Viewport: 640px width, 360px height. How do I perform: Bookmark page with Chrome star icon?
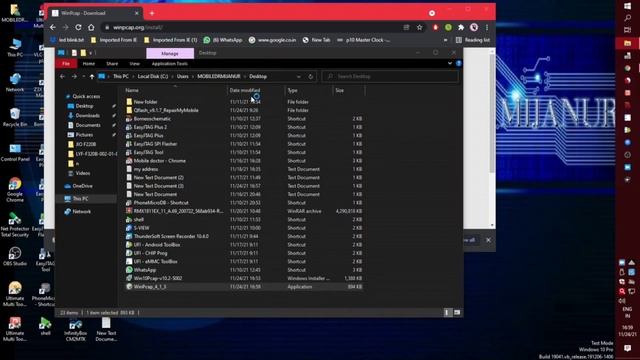point(419,27)
